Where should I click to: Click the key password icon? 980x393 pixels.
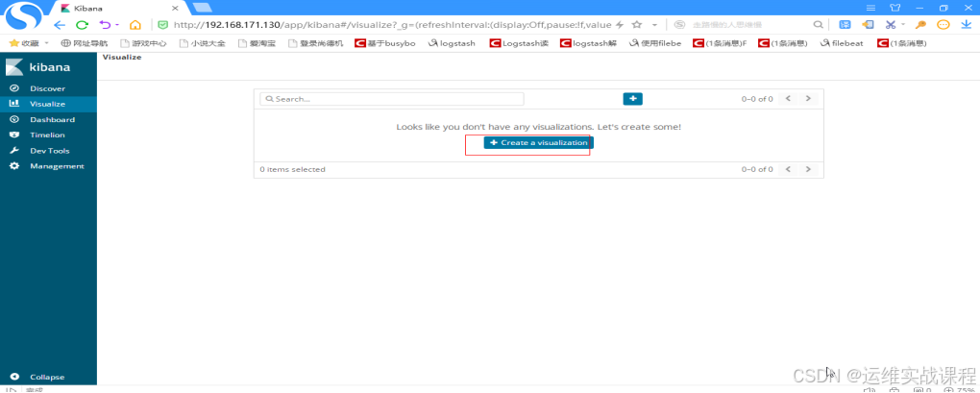[x=920, y=25]
